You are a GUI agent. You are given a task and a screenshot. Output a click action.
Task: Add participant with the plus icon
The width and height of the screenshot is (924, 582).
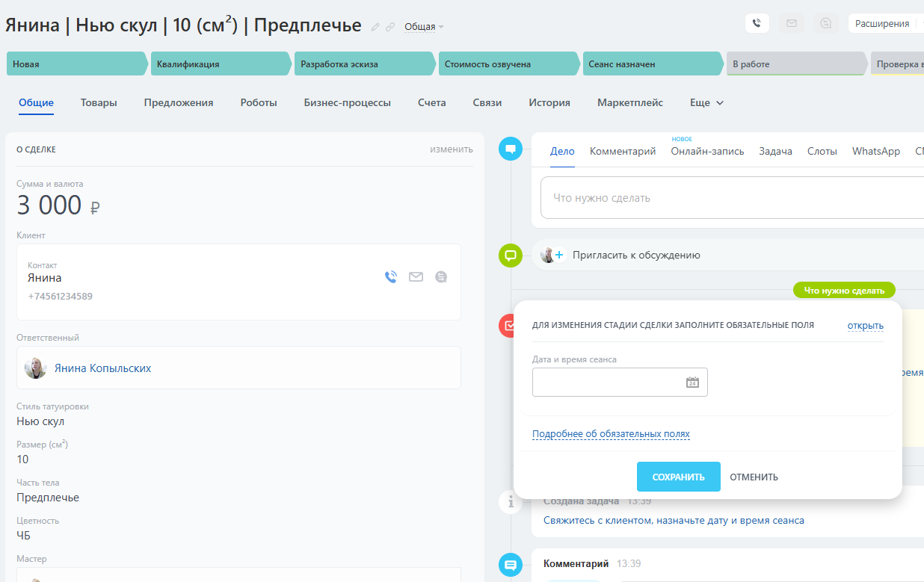tap(559, 255)
